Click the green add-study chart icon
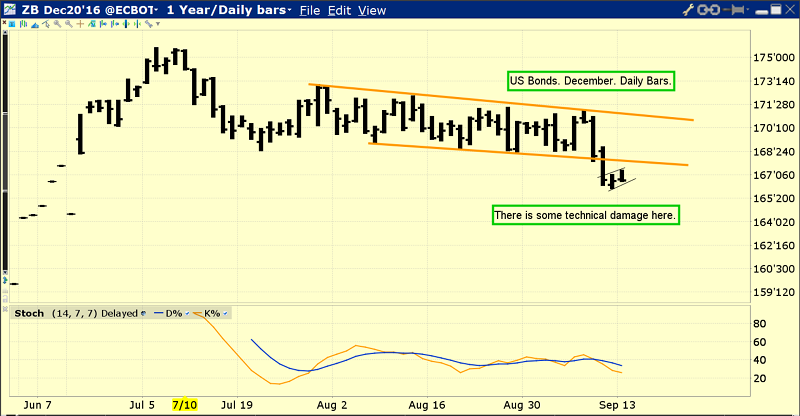The width and height of the screenshot is (800, 416). [92, 24]
